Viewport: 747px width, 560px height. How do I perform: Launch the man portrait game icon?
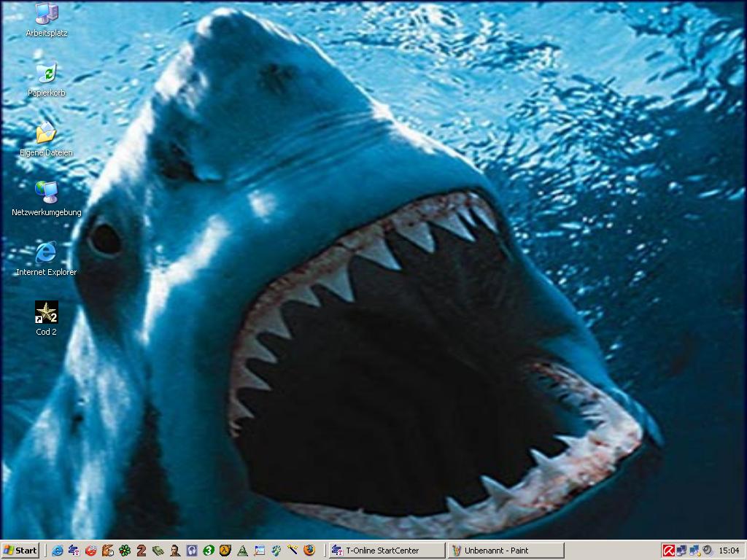pos(175,551)
